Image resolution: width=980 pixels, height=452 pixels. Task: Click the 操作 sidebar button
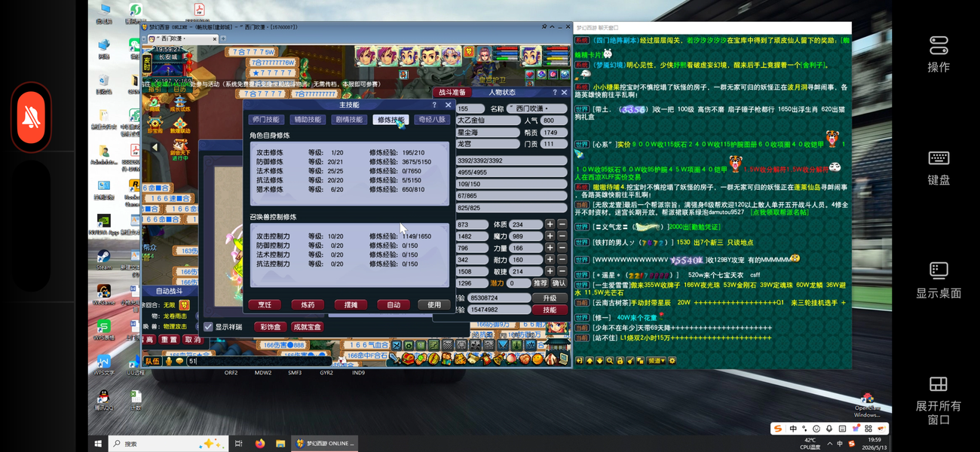939,53
